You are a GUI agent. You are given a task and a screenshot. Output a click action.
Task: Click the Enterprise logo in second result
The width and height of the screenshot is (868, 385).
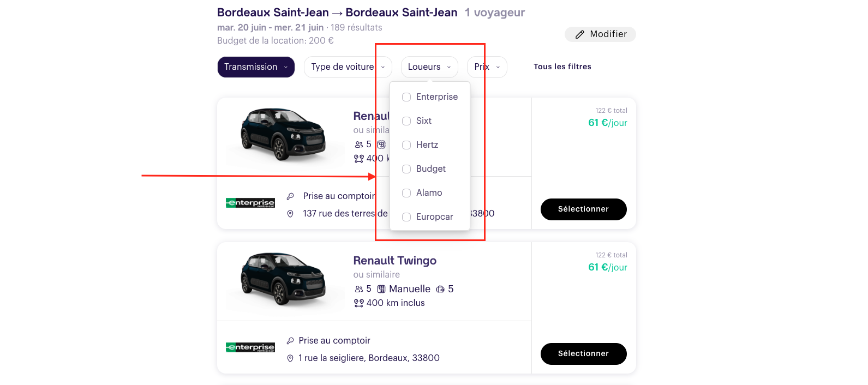[250, 347]
